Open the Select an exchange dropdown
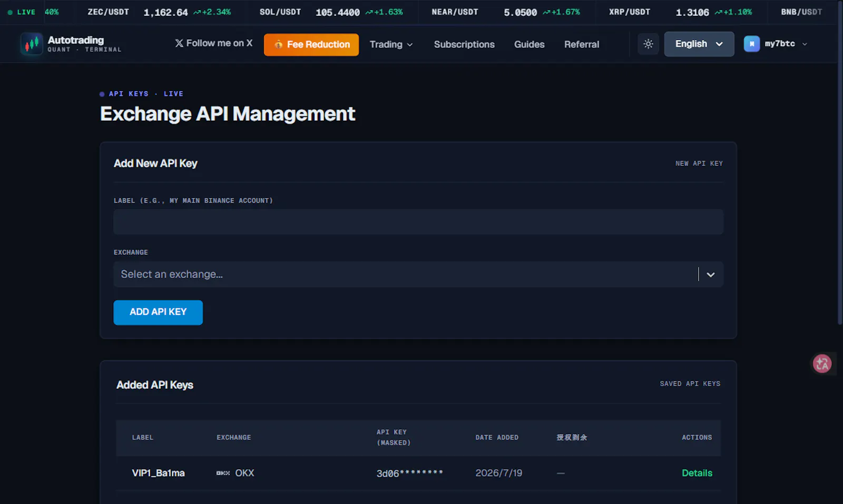843x504 pixels. 418,274
